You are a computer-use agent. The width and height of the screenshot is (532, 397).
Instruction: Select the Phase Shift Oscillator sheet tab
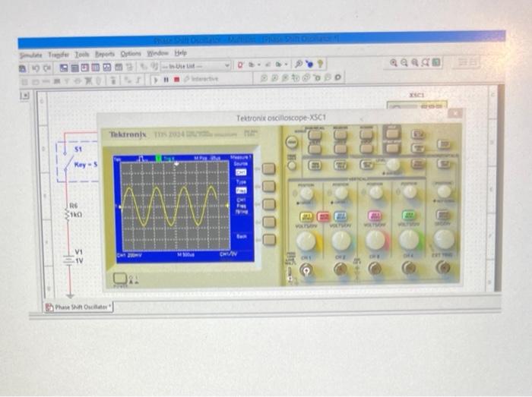coord(78,307)
